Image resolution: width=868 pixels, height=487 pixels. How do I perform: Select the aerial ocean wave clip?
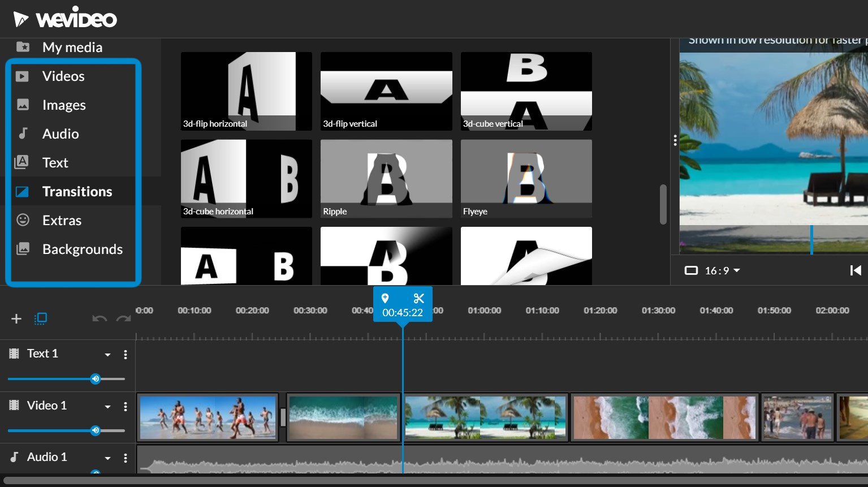343,417
